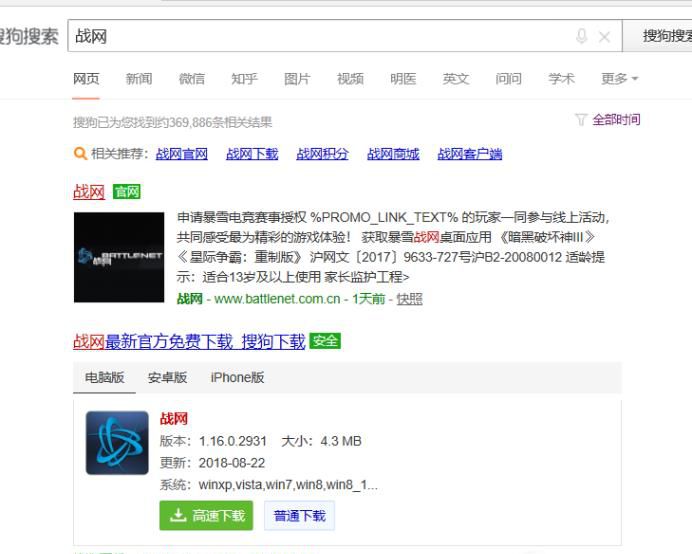Open the 图片 search tab
The height and width of the screenshot is (554, 692).
point(297,79)
